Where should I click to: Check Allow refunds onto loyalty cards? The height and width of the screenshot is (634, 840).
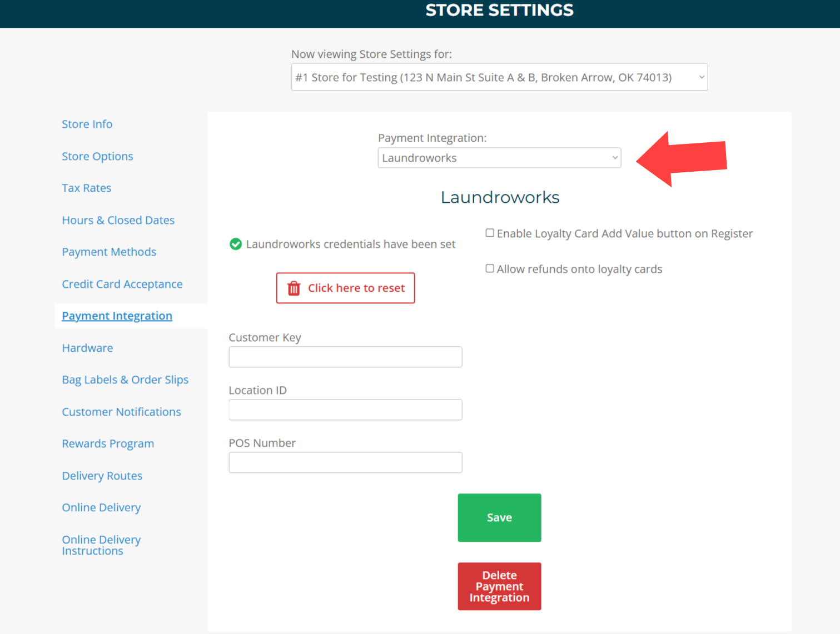click(490, 268)
